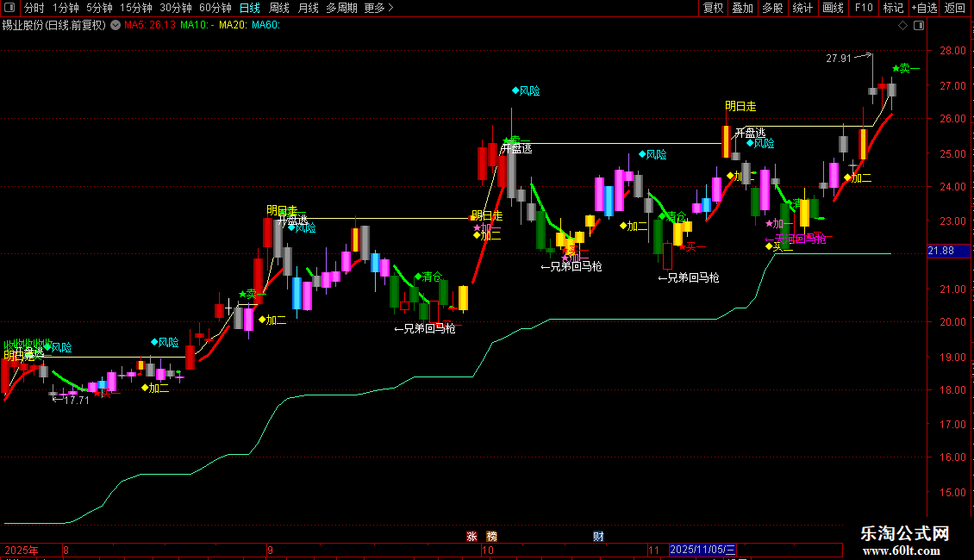Select the 60分钟 chart period

(215, 8)
